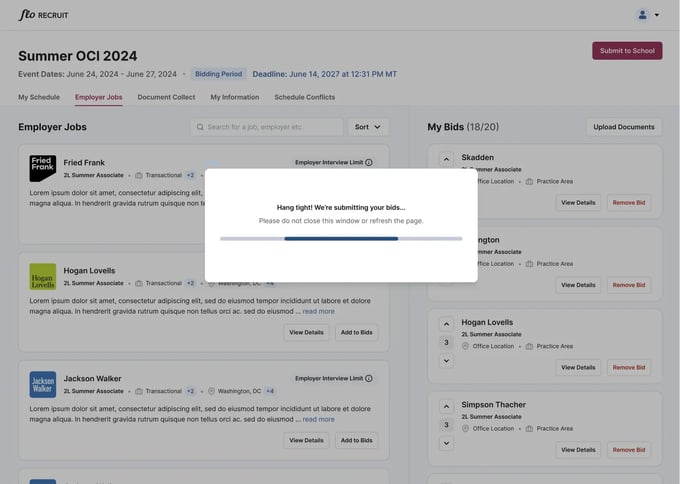View Details of Simpson Thacher bid
680x484 pixels.
pyautogui.click(x=578, y=450)
